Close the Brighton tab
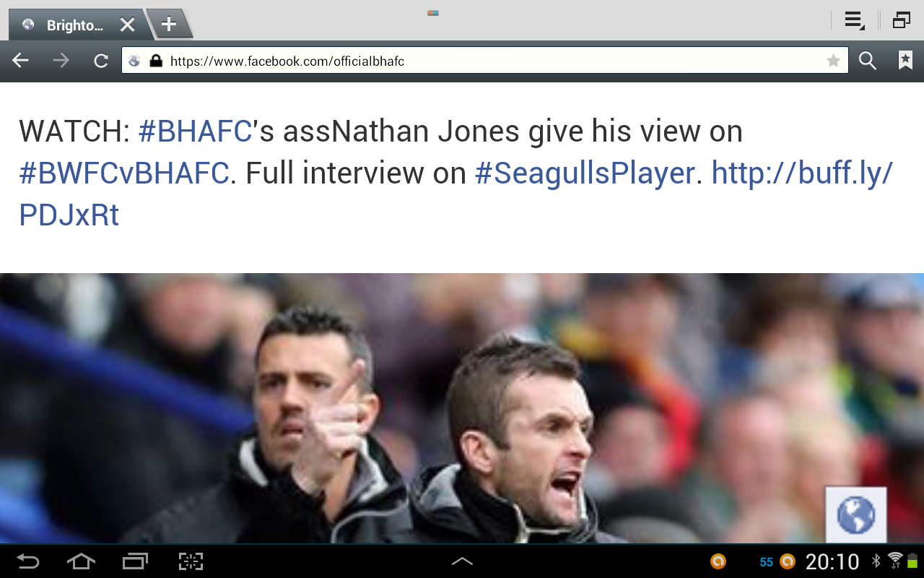 pyautogui.click(x=127, y=25)
